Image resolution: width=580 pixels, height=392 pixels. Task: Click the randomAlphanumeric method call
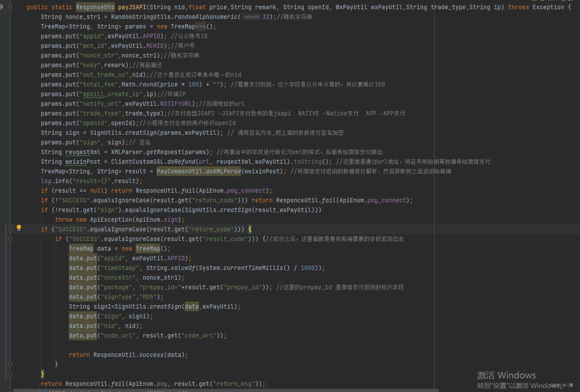coord(206,17)
